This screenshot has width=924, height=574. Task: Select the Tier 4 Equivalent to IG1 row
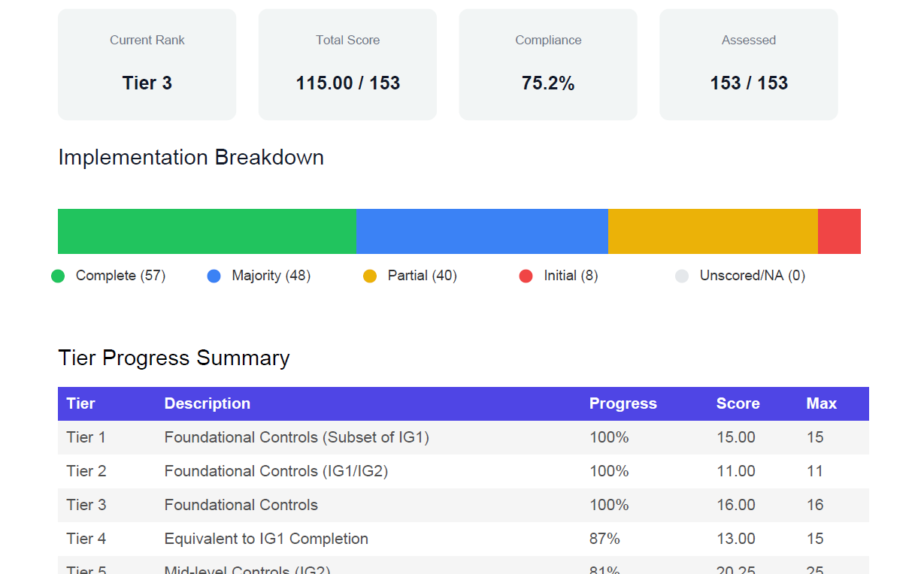click(301, 539)
